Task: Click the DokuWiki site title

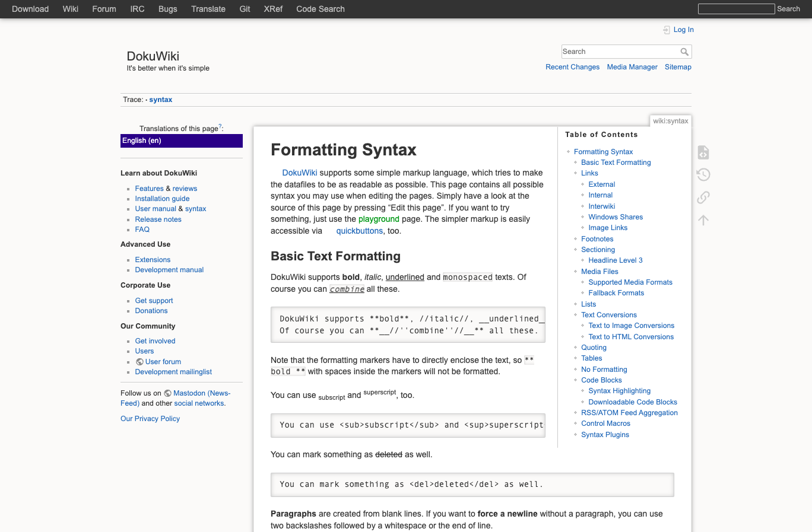Action: (x=153, y=56)
